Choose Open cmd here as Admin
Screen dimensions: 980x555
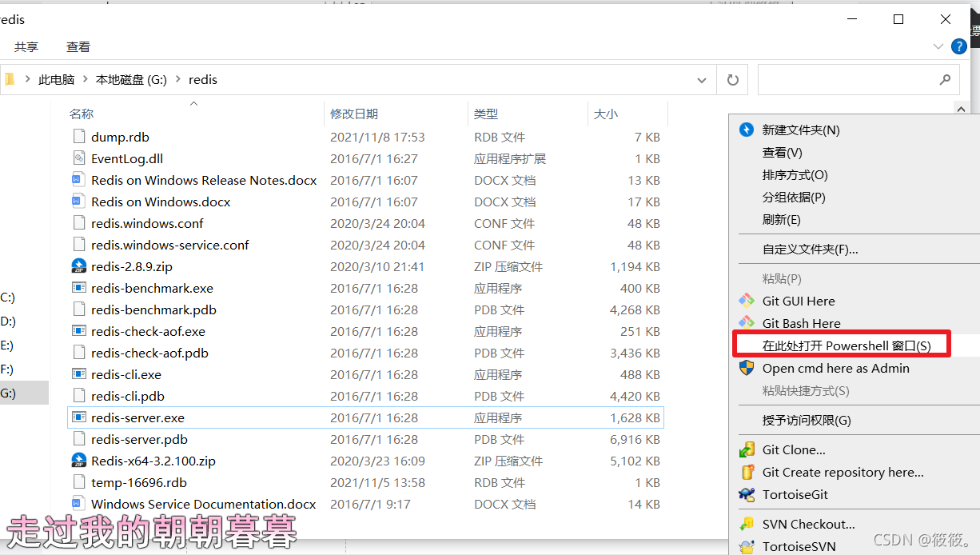(836, 368)
